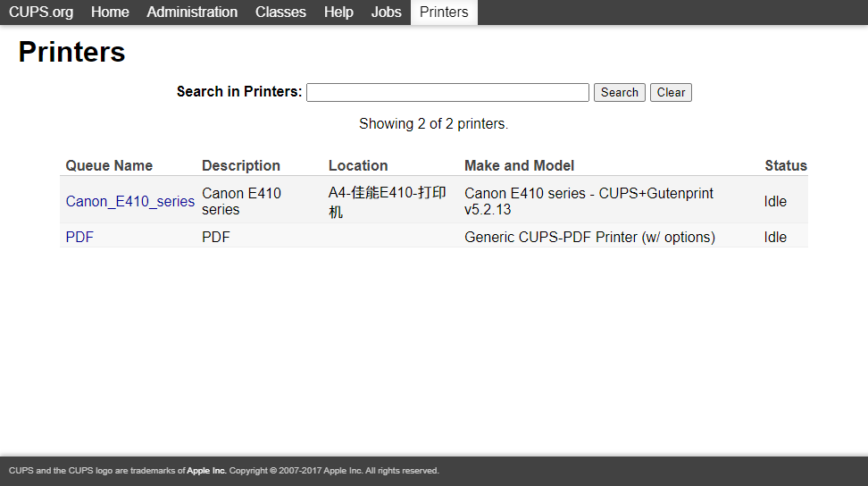Click the Location column header
This screenshot has height=486, width=868.
358,165
